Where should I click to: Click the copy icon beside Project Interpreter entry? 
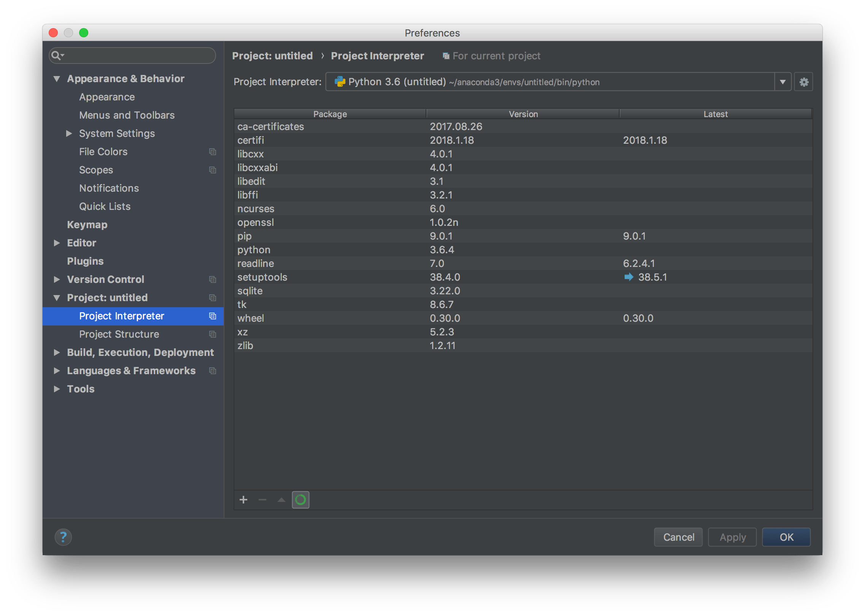coord(212,316)
